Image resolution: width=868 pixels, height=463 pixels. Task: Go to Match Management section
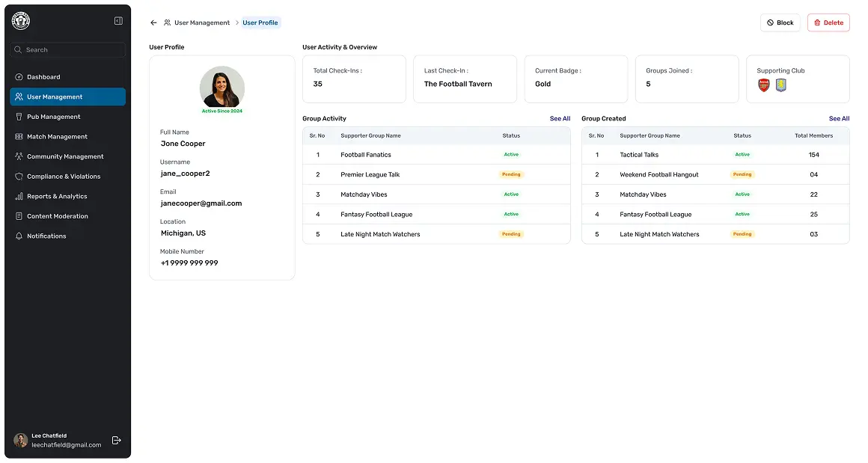(x=57, y=137)
